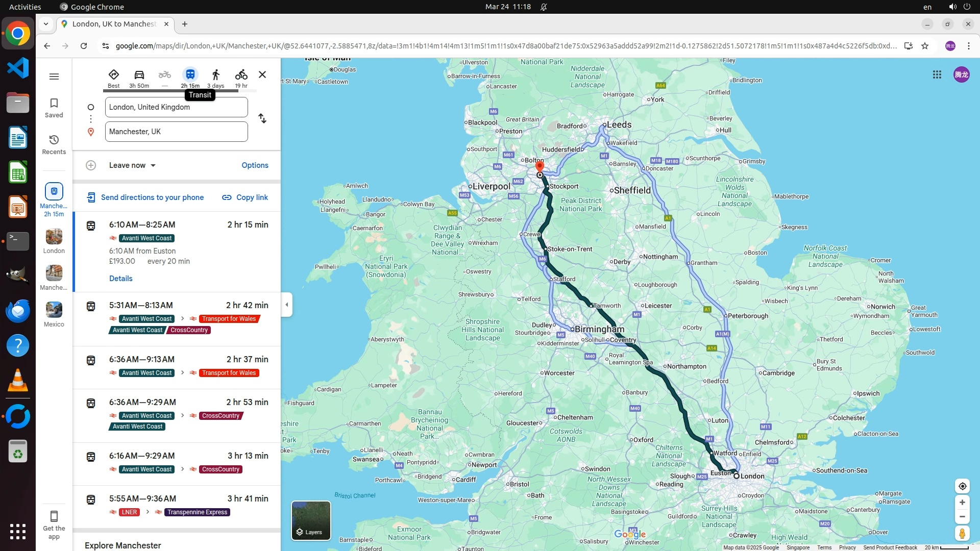Open Details for the 6:10 AM route
The height and width of the screenshot is (551, 980).
pyautogui.click(x=121, y=279)
